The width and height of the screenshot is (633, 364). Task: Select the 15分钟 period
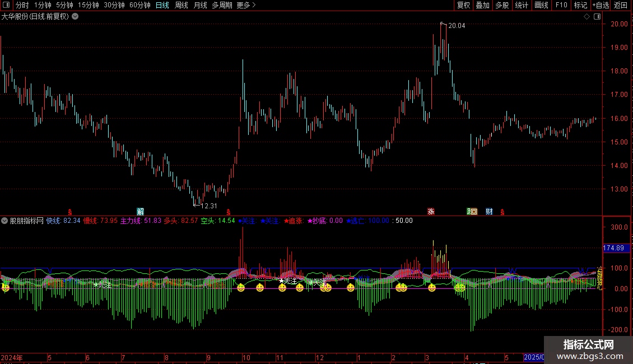[88, 5]
